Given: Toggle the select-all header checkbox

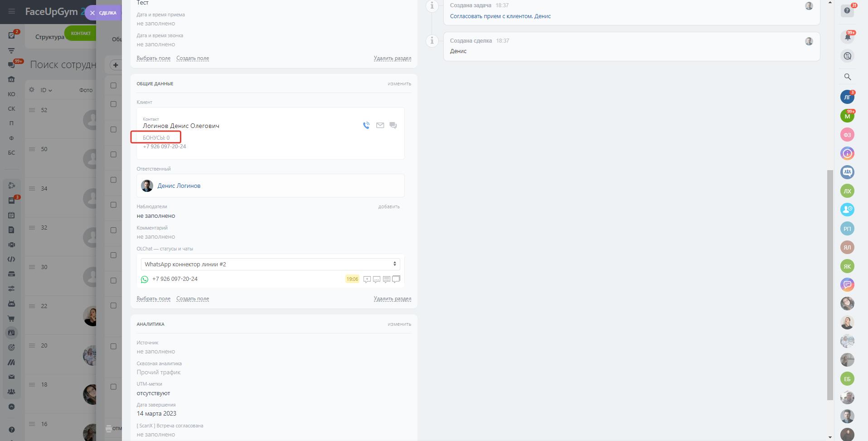Looking at the screenshot, I should (x=113, y=85).
